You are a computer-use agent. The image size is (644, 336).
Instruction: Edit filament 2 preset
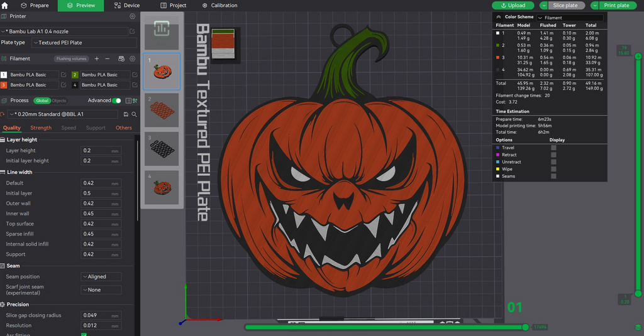135,75
